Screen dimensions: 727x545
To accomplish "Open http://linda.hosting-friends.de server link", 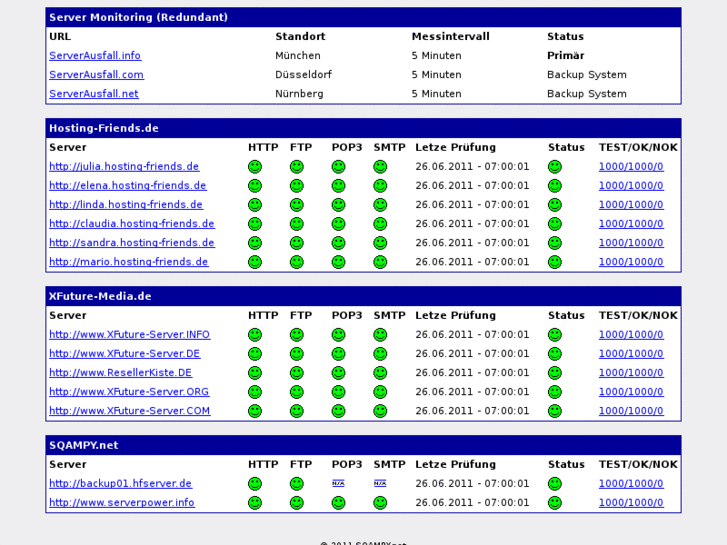I will pyautogui.click(x=126, y=205).
